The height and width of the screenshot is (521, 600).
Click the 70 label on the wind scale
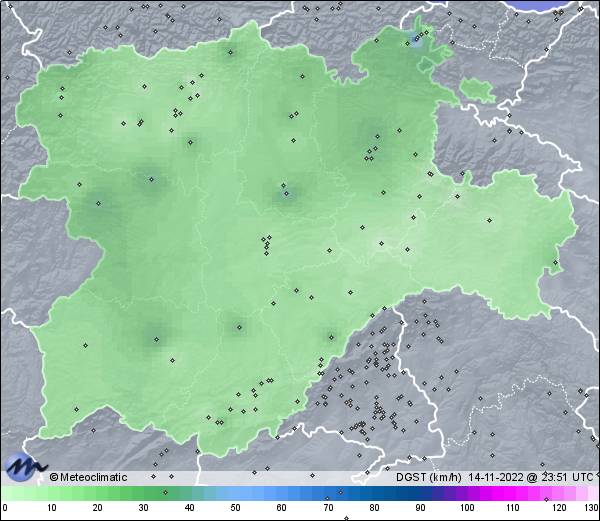click(328, 508)
